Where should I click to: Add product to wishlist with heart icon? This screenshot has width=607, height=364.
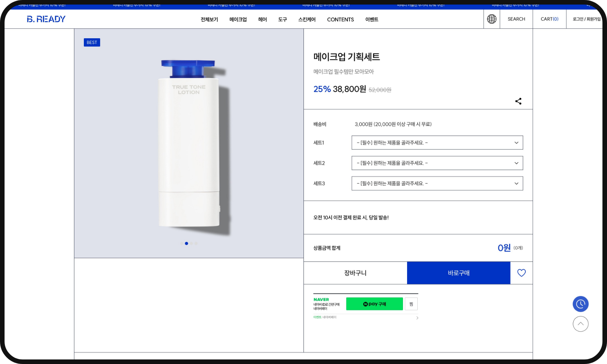click(521, 273)
